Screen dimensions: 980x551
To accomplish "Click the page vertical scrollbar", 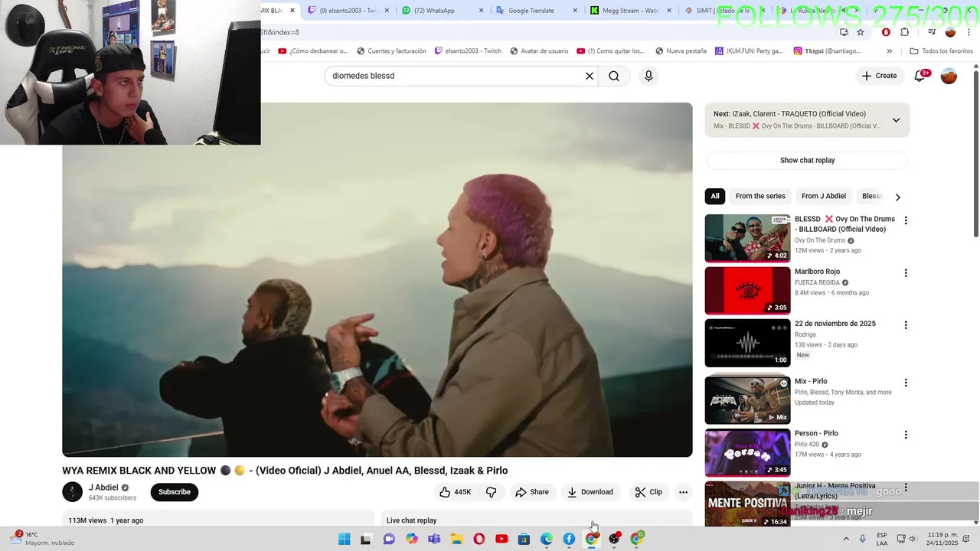I will pyautogui.click(x=975, y=153).
